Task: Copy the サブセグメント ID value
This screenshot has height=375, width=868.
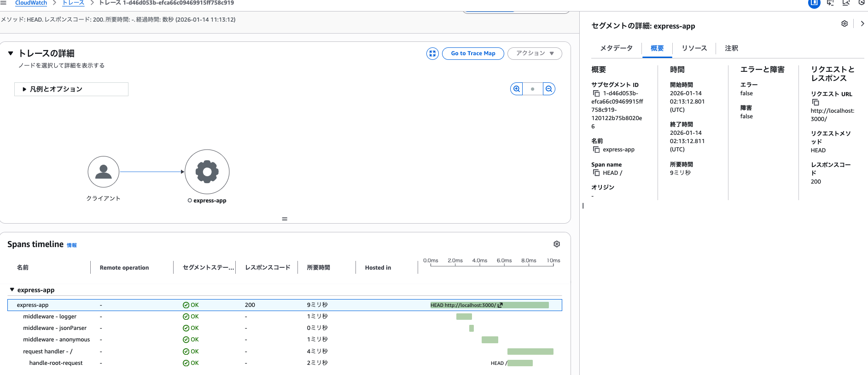Action: coord(596,93)
